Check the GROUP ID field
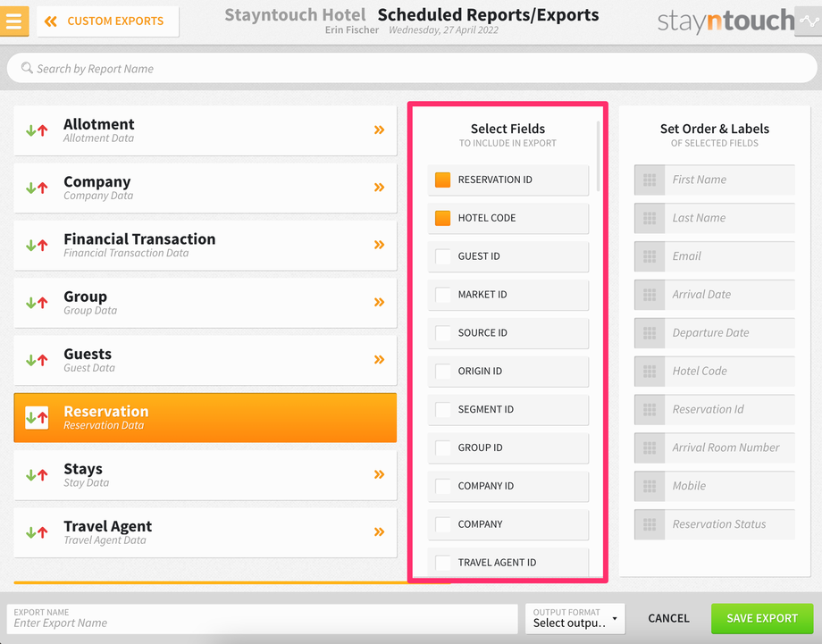This screenshot has width=822, height=644. tap(442, 447)
